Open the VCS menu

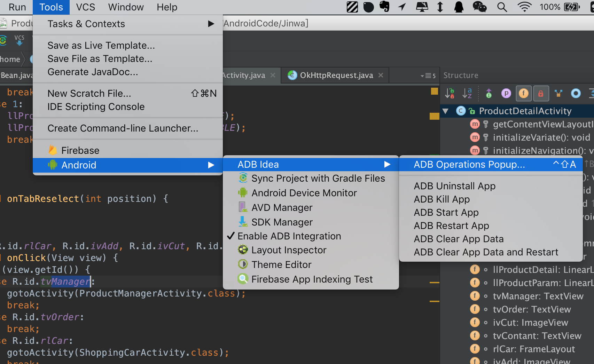coord(86,7)
